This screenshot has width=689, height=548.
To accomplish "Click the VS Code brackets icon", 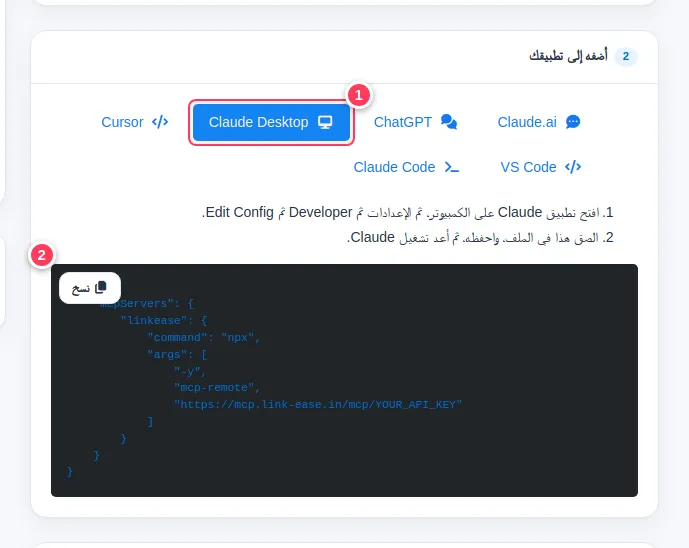I will 573,167.
